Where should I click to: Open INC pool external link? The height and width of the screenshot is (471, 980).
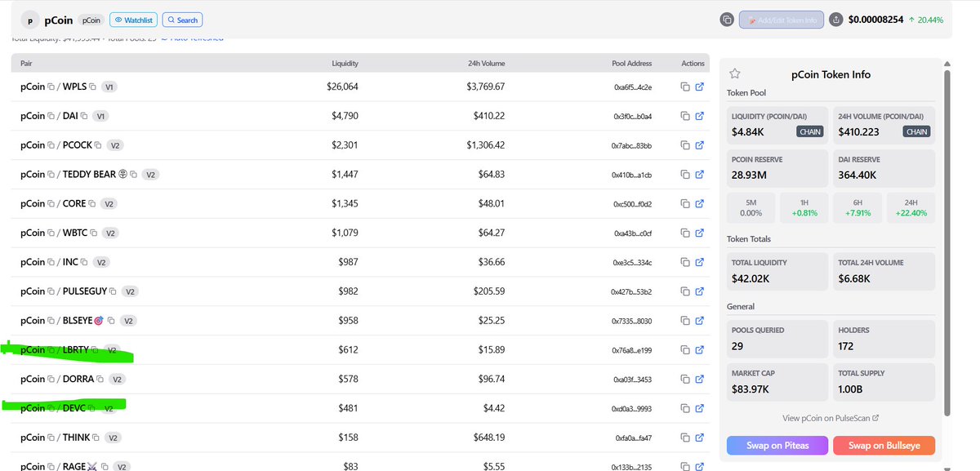[x=699, y=262]
